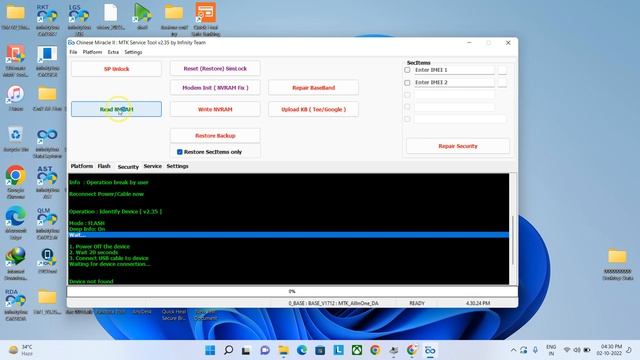Open the phone-icon tool desktop shortcut
The image size is (640, 360).
tap(47, 261)
